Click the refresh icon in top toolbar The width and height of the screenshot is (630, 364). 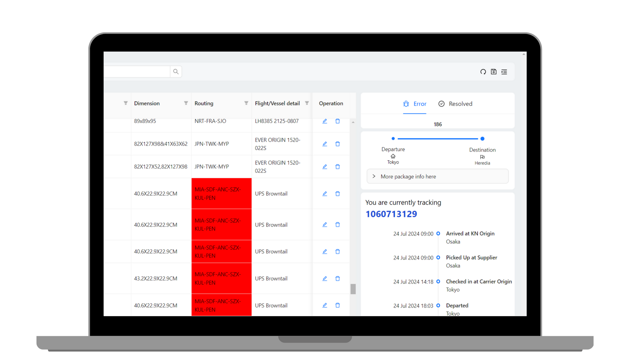point(483,72)
